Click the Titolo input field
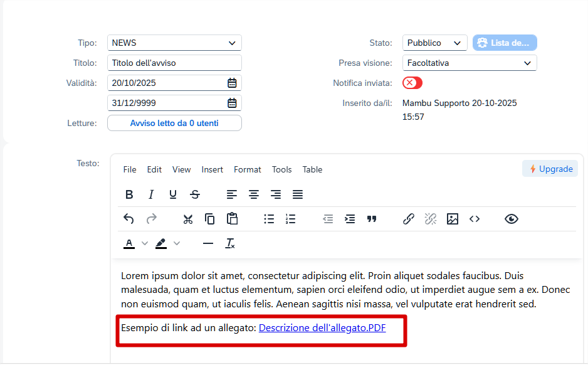Image resolution: width=588 pixels, height=365 pixels. click(174, 63)
